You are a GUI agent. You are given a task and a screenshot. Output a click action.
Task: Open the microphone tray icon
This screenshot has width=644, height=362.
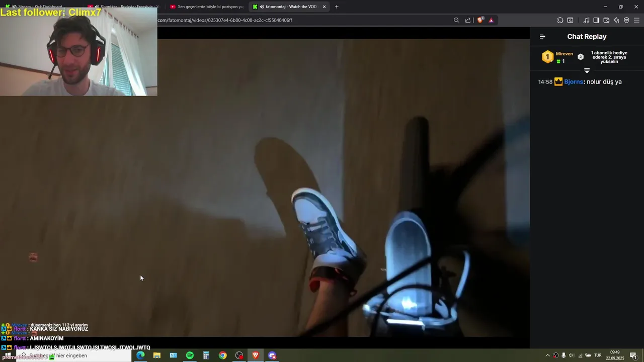click(x=563, y=355)
